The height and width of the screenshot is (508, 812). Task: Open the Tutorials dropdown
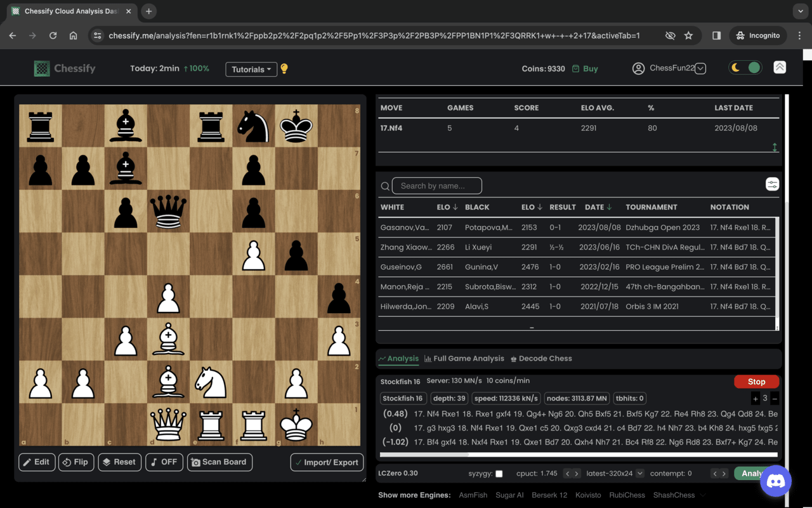251,69
